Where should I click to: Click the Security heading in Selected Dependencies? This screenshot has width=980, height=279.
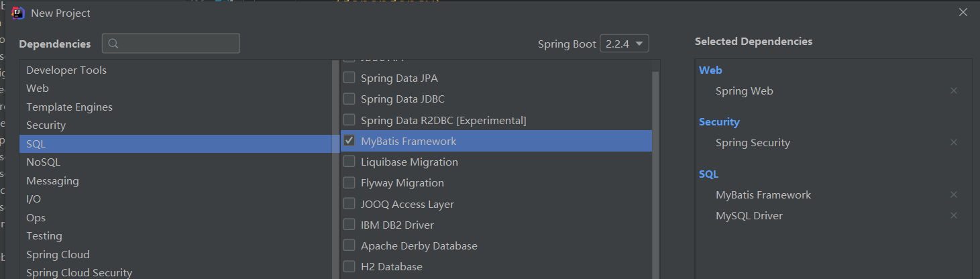[719, 121]
